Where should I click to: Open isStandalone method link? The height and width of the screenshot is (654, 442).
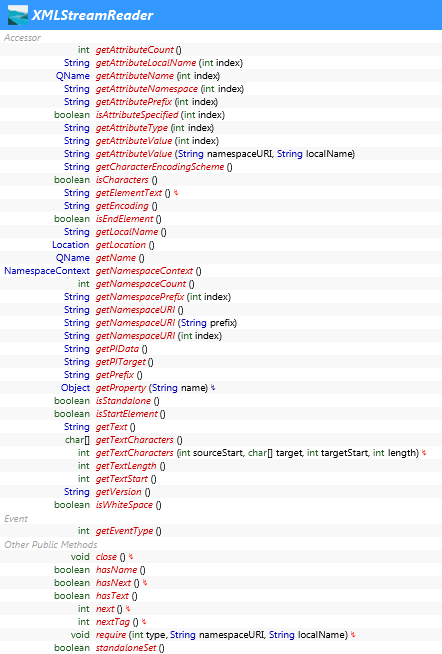pyautogui.click(x=123, y=400)
